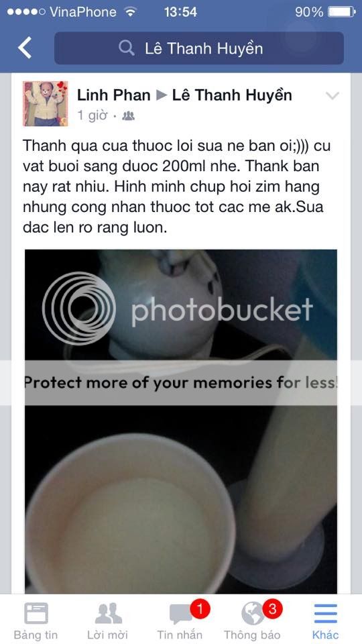This screenshot has height=644, width=362.
Task: Open the Khác menu icon
Action: point(326,614)
